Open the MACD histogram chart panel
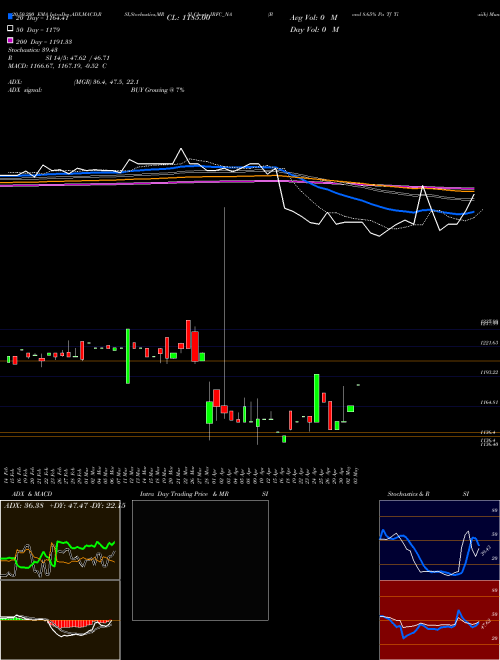The image size is (500, 660). point(60,620)
